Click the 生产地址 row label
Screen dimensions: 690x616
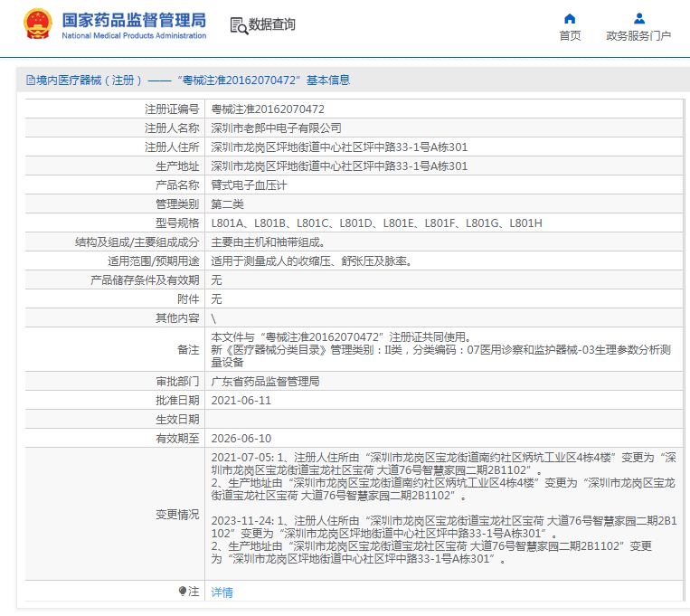177,166
